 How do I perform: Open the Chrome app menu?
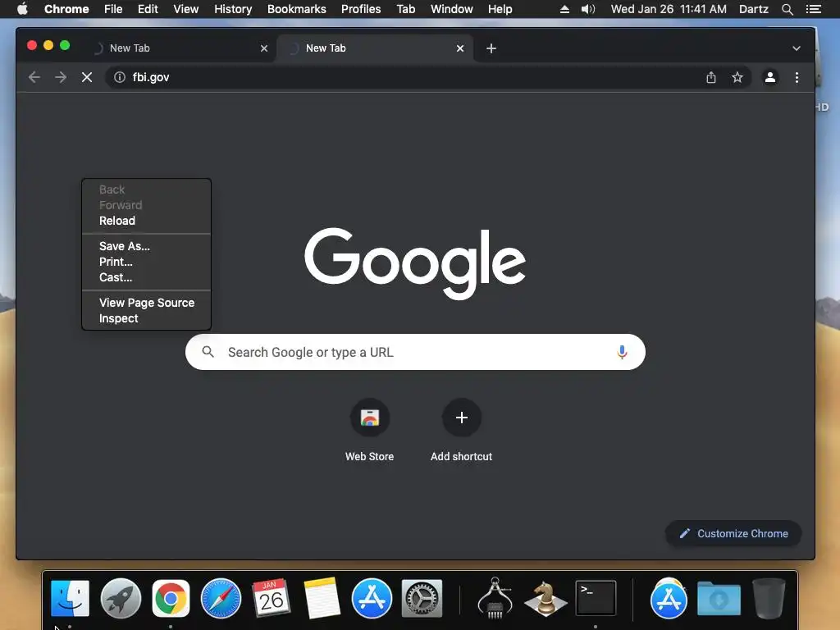(66, 9)
